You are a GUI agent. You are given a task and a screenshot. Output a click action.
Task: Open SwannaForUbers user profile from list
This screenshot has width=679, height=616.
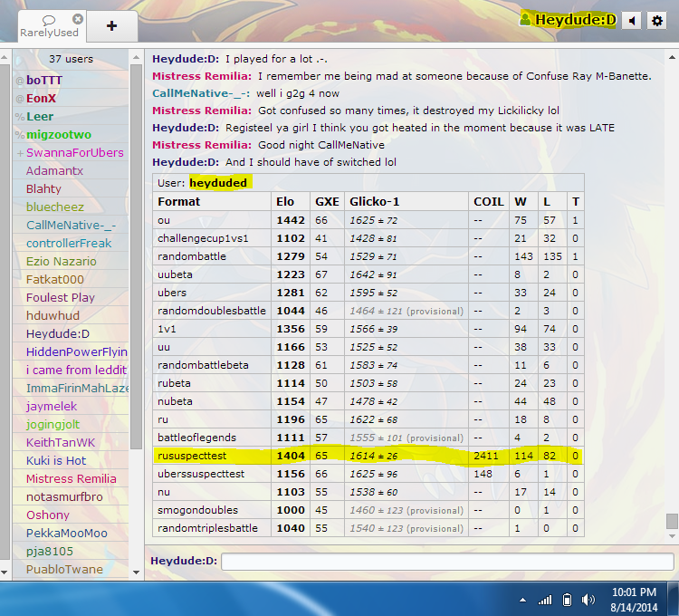(x=74, y=152)
